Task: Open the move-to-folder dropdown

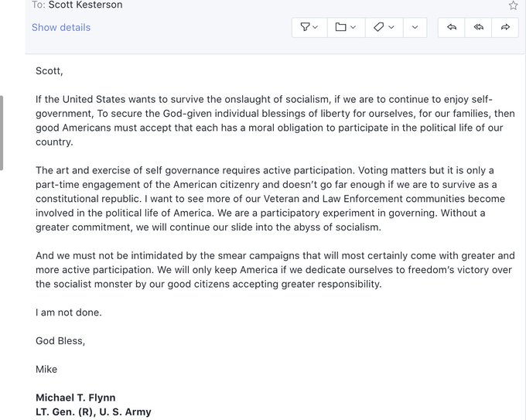Action: point(345,27)
